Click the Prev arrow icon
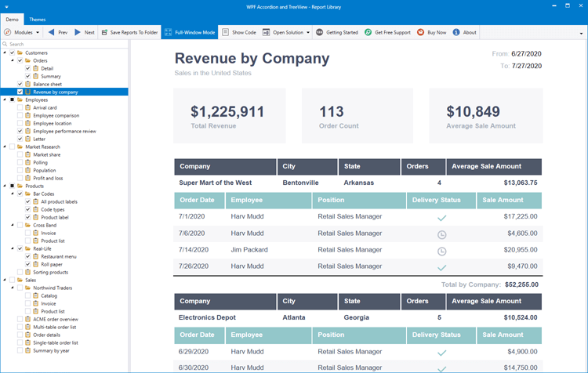The width and height of the screenshot is (588, 373). pos(51,33)
